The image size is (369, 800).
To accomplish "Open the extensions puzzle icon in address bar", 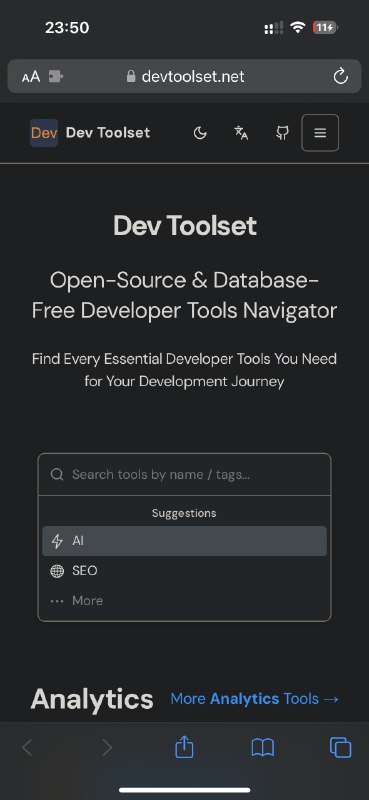I will [56, 77].
